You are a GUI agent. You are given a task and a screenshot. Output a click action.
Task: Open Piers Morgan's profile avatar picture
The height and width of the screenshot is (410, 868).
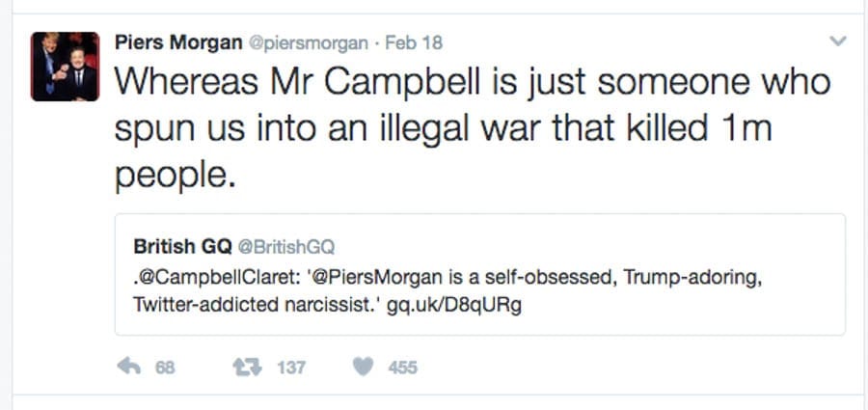click(65, 67)
